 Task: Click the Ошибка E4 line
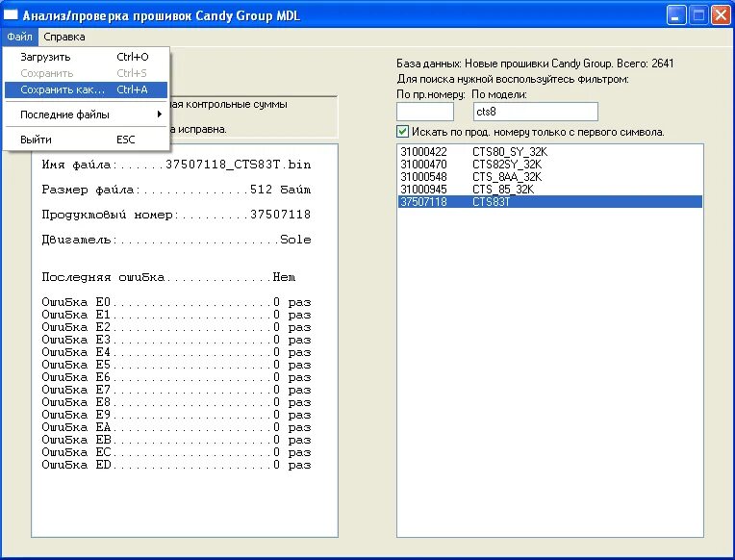pyautogui.click(x=176, y=352)
